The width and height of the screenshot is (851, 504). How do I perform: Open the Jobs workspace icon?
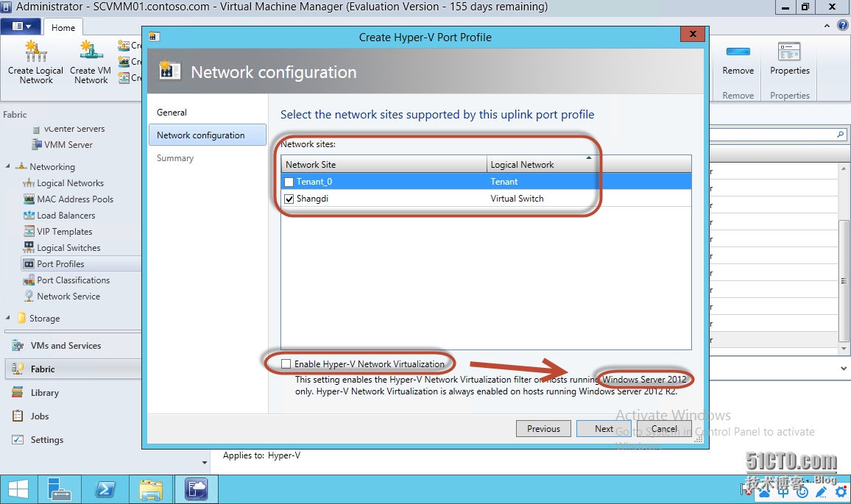point(18,416)
